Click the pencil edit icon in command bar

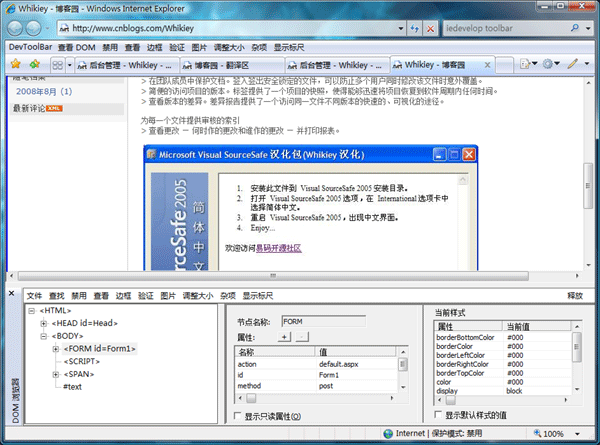pos(572,64)
